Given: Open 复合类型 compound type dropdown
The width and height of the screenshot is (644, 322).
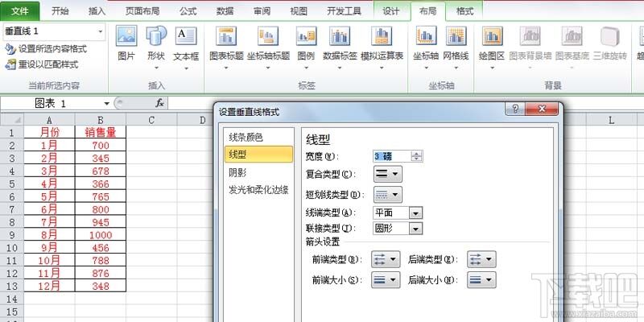Looking at the screenshot, I should click(x=388, y=174).
